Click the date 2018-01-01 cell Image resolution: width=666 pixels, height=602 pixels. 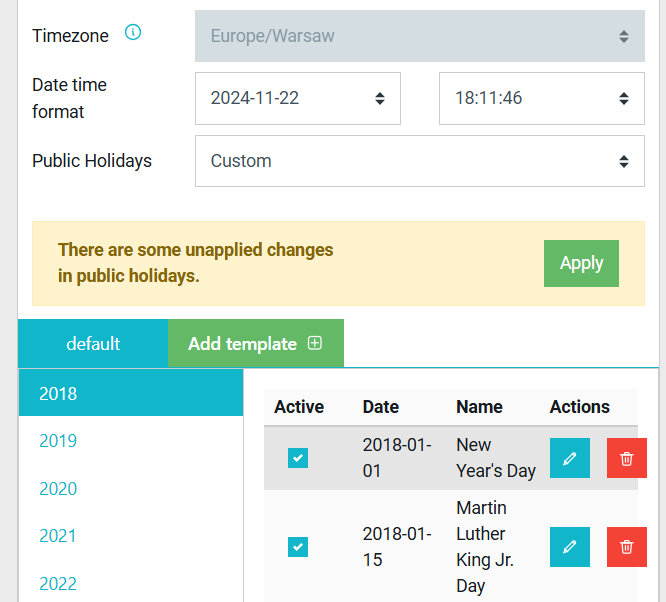click(397, 458)
